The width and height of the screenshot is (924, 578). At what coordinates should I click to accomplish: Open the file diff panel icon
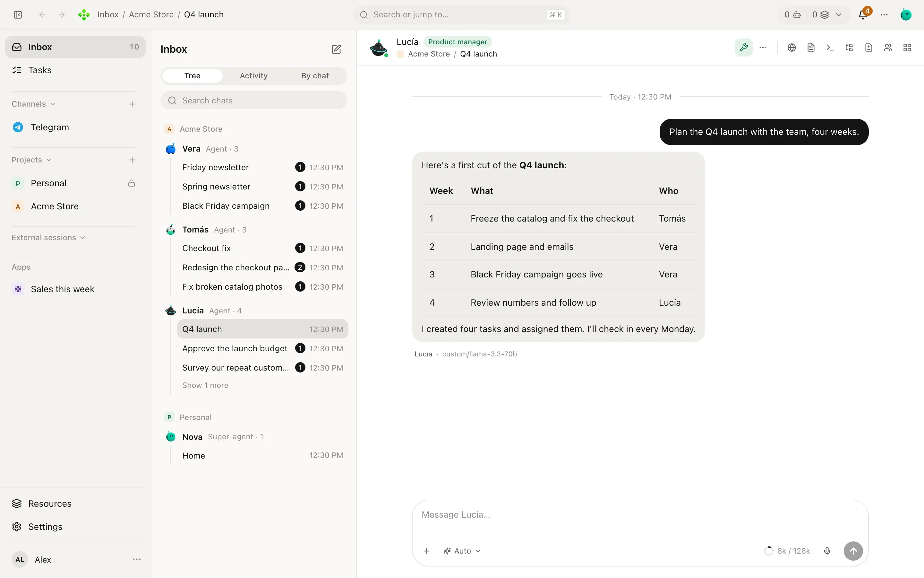pos(868,48)
